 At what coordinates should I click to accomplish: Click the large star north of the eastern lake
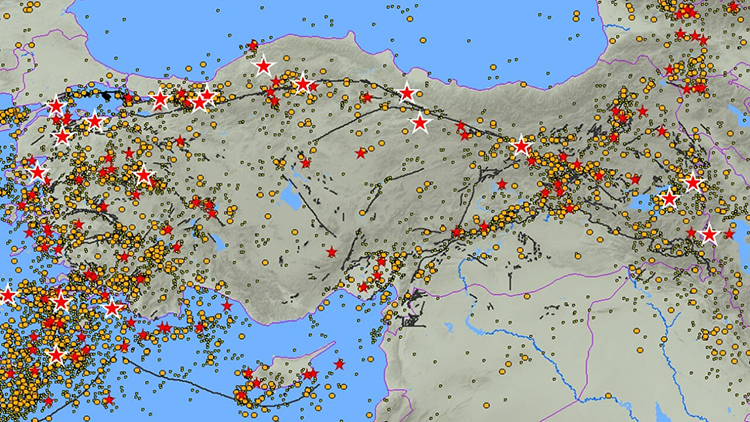pos(692,183)
